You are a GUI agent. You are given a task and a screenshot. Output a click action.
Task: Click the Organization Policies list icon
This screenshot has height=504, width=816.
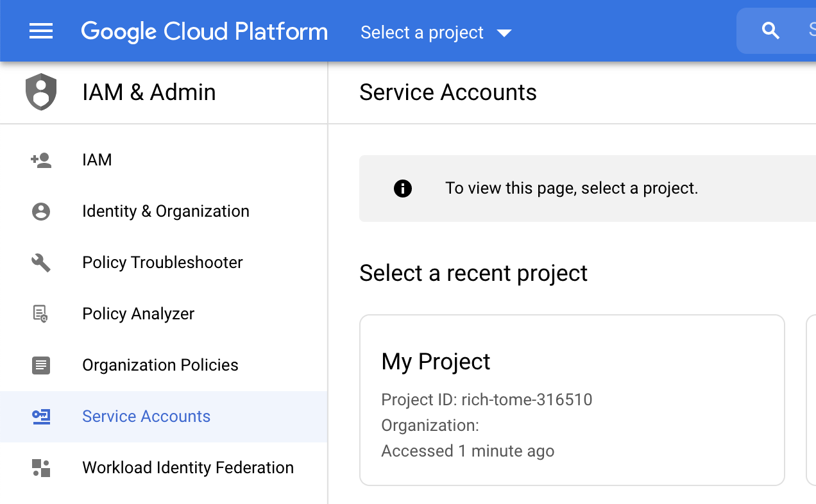41,365
